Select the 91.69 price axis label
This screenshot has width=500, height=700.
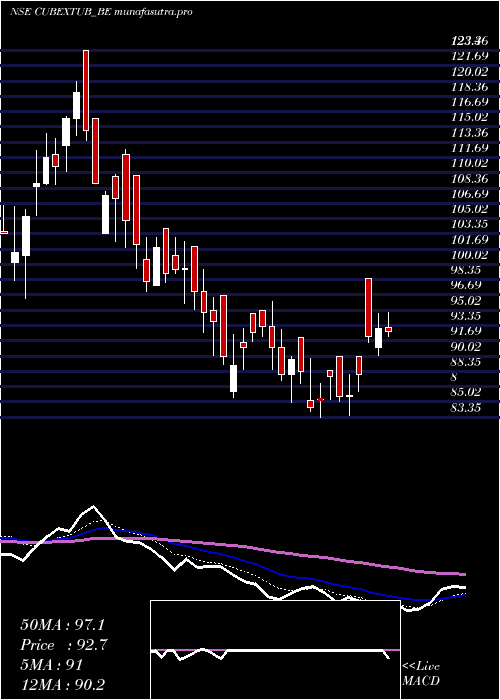466,331
